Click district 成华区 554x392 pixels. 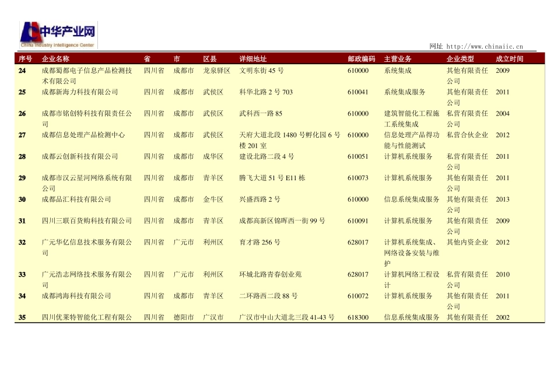click(x=213, y=156)
